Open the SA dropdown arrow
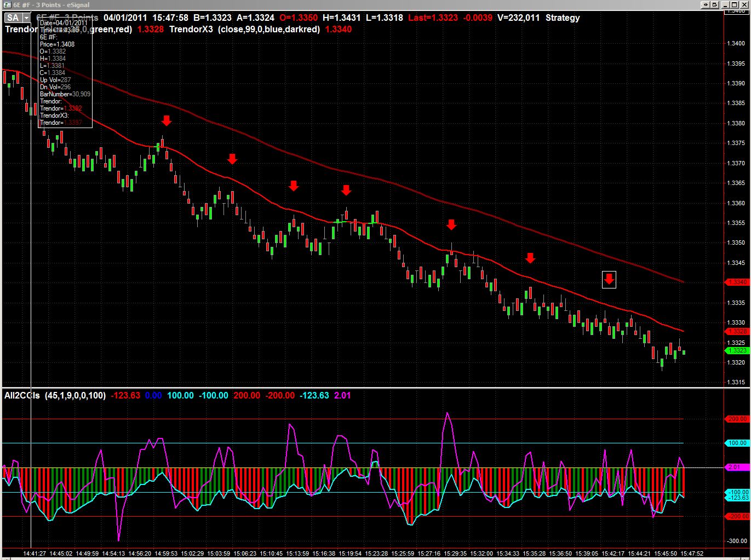This screenshot has width=751, height=560. point(26,18)
